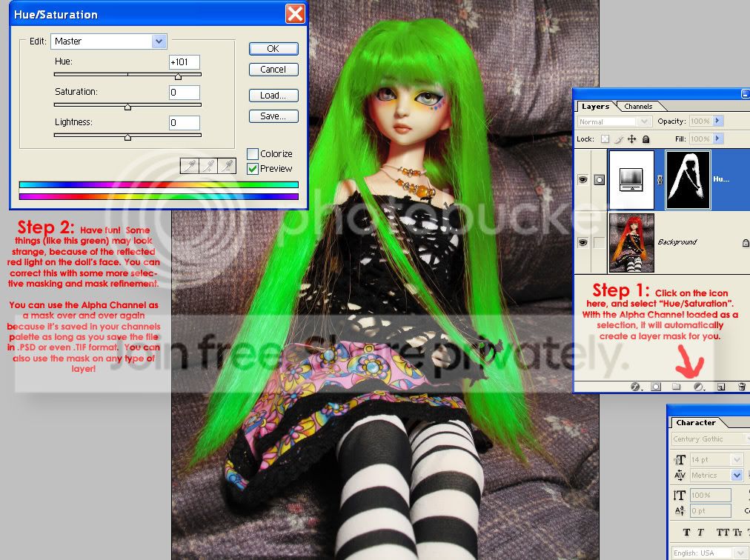Click the lock all padlock icon
Viewport: 750px width, 560px height.
(646, 139)
